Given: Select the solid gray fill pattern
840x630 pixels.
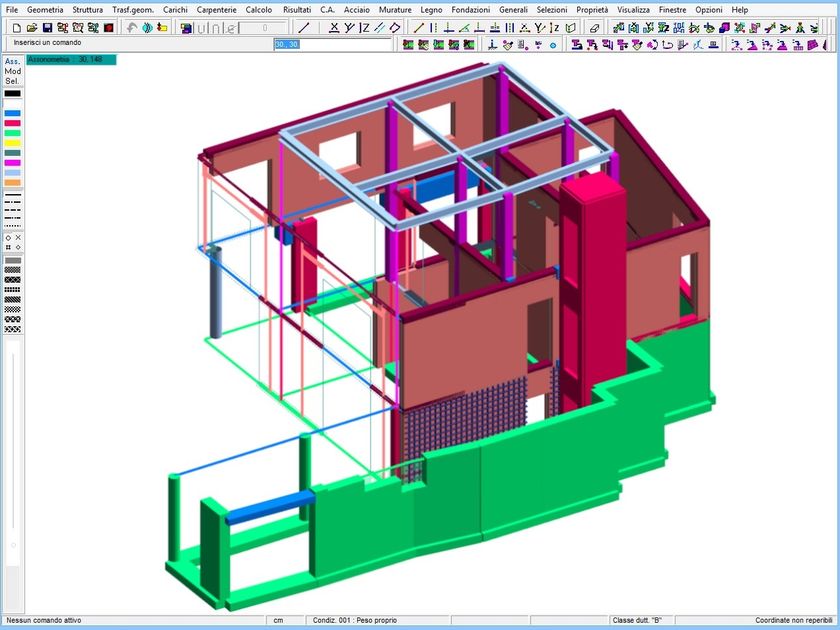Looking at the screenshot, I should pyautogui.click(x=12, y=260).
